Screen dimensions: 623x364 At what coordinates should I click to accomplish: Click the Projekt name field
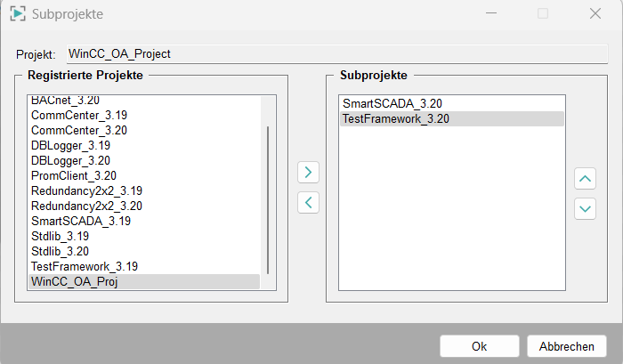(x=337, y=53)
